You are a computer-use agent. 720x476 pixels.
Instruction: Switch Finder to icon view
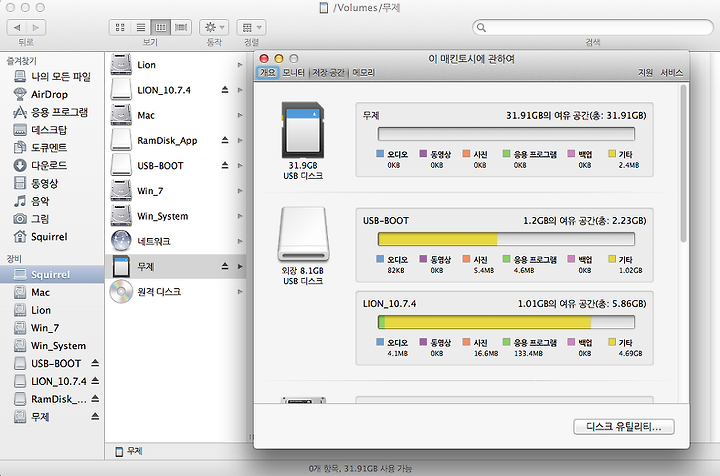click(x=120, y=28)
